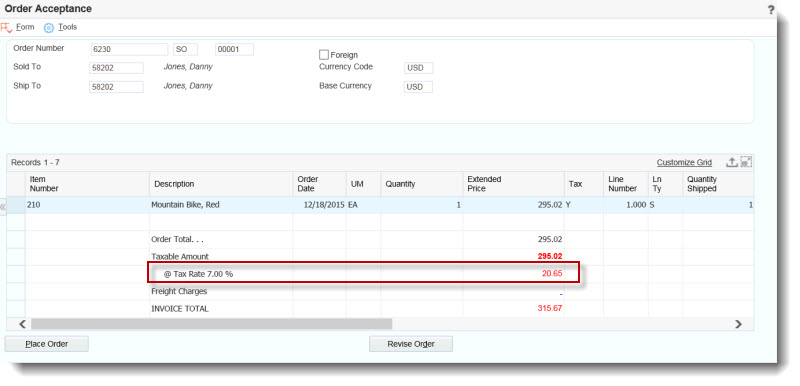Click the Sold To field 58202

click(x=116, y=68)
